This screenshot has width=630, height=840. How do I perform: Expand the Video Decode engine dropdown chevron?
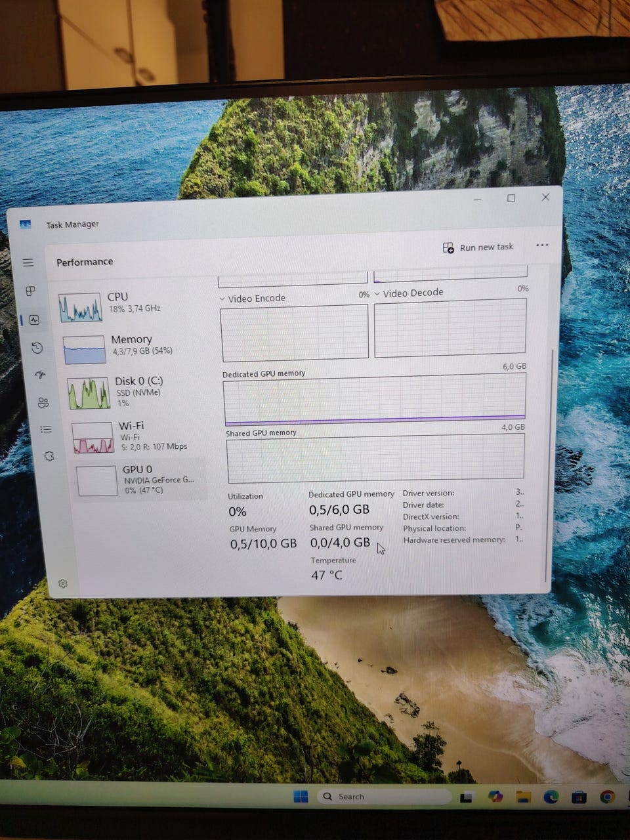377,294
